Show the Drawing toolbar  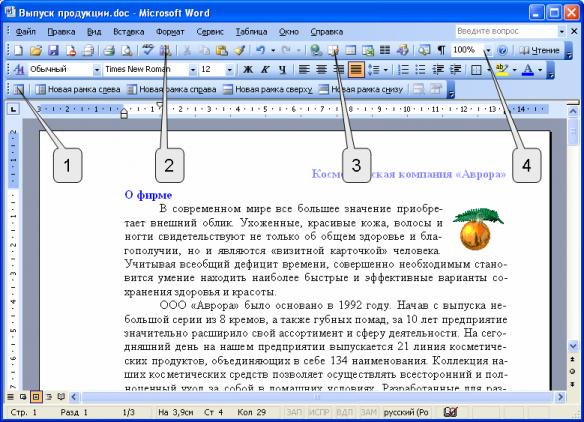pyautogui.click(x=403, y=50)
